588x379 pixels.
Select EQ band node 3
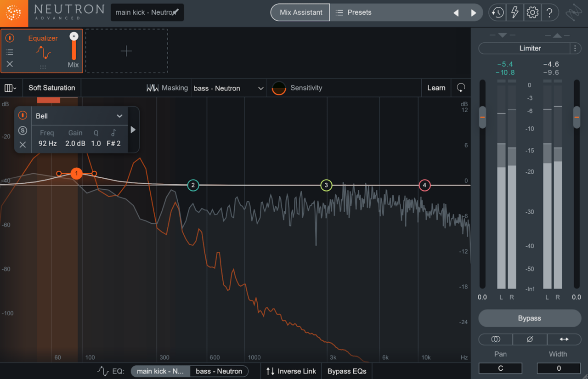(326, 186)
